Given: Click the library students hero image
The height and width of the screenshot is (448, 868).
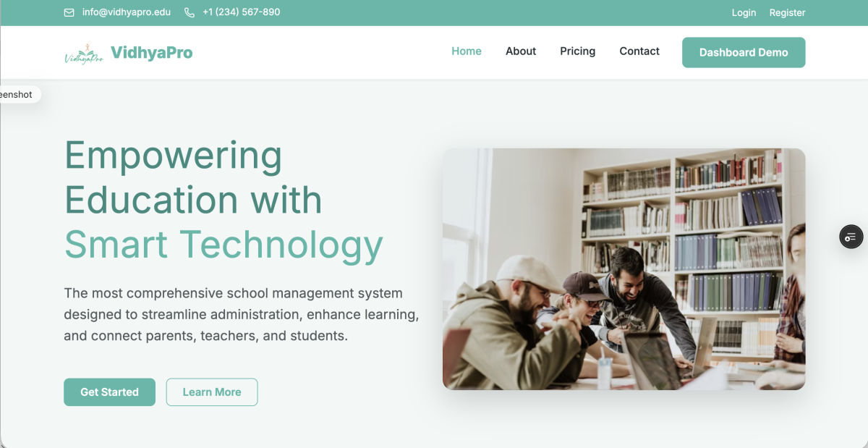Looking at the screenshot, I should 624,269.
